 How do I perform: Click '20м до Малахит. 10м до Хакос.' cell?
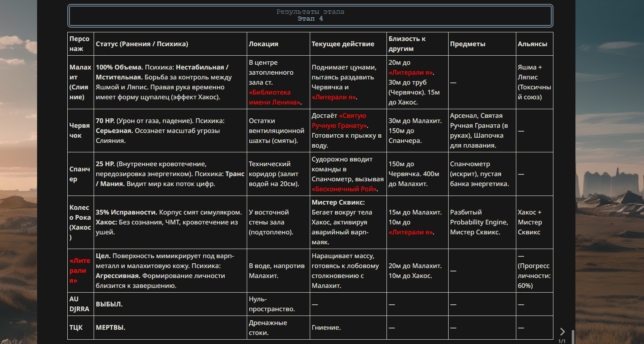(417, 270)
